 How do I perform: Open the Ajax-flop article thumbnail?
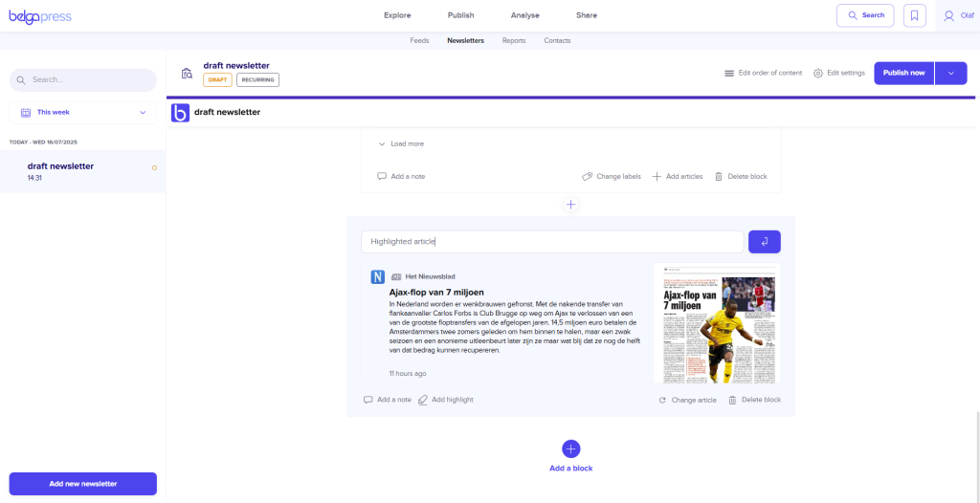click(716, 324)
